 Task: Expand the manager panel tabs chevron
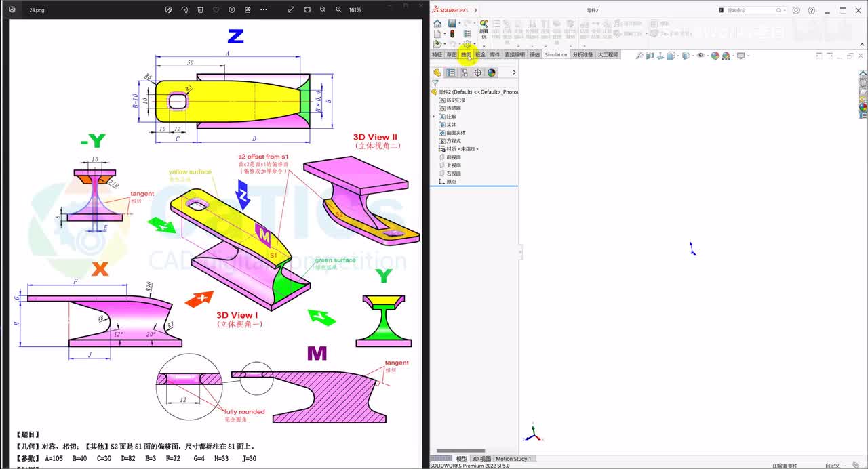(x=514, y=73)
